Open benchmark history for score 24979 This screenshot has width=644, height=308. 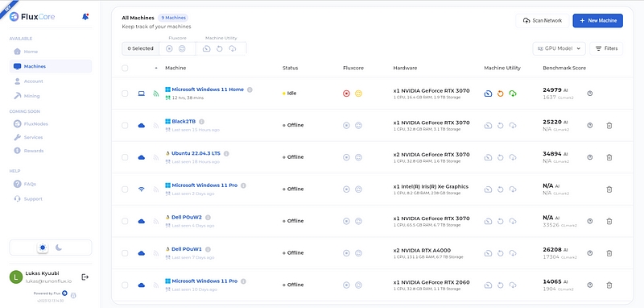click(x=590, y=94)
